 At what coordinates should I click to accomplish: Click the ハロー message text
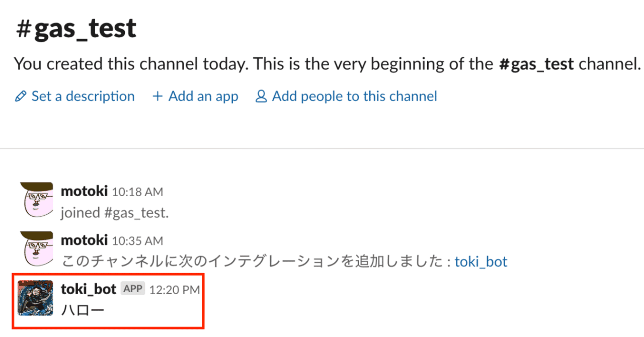(83, 310)
